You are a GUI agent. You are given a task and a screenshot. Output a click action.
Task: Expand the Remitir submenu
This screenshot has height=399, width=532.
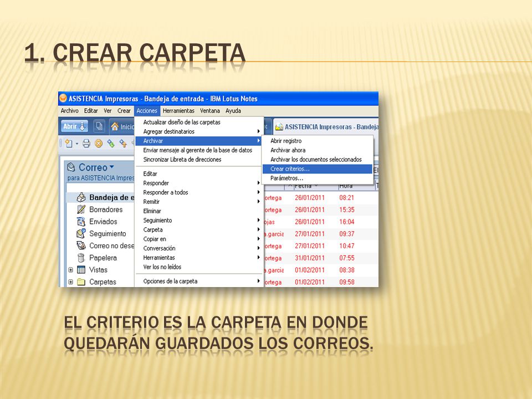pos(259,202)
